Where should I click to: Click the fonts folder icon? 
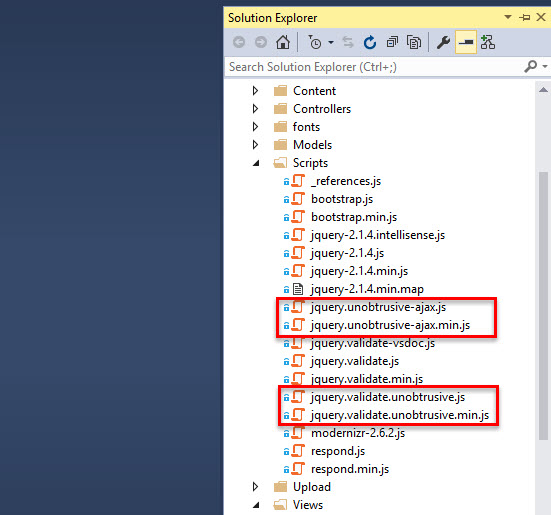[x=280, y=126]
